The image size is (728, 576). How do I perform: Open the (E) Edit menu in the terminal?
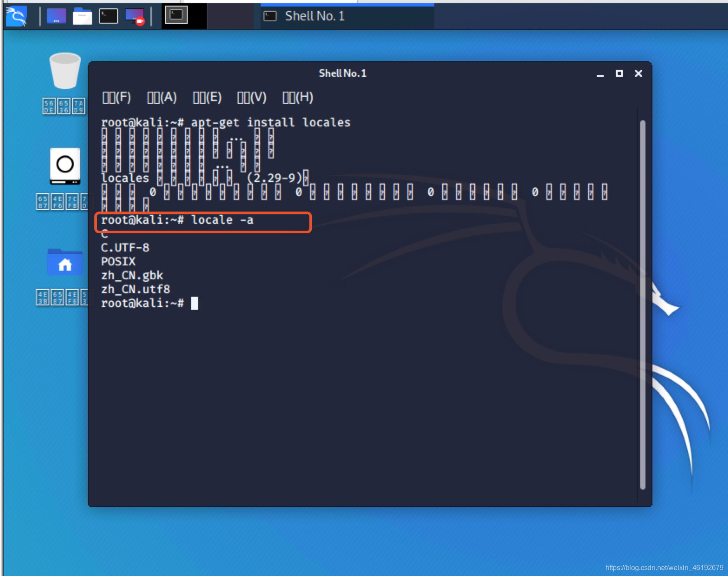pyautogui.click(x=207, y=97)
